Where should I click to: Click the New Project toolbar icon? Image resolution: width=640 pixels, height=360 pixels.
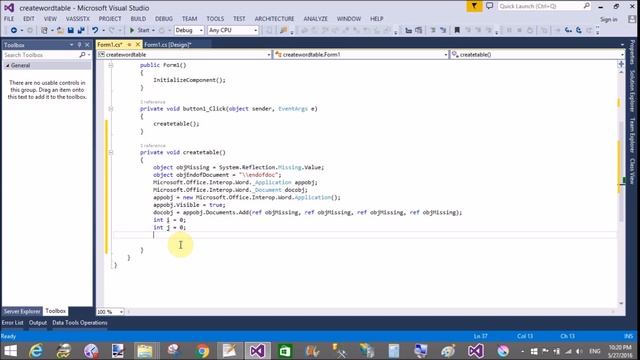click(x=44, y=30)
